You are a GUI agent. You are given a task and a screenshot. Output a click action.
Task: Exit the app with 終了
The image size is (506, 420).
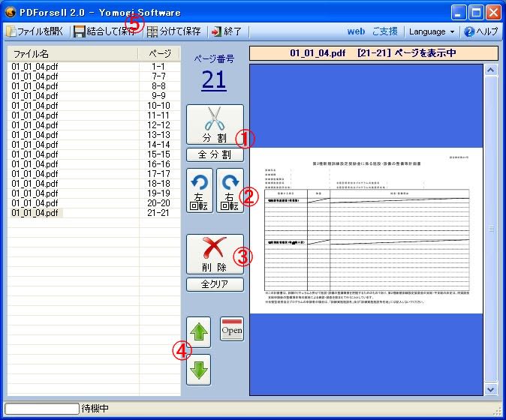click(x=227, y=32)
